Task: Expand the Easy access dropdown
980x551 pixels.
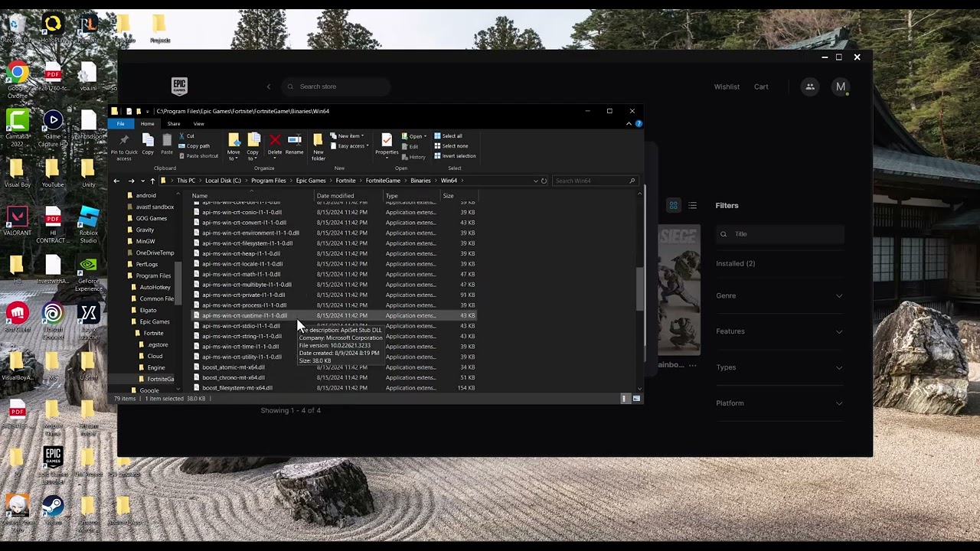Action: (349, 146)
